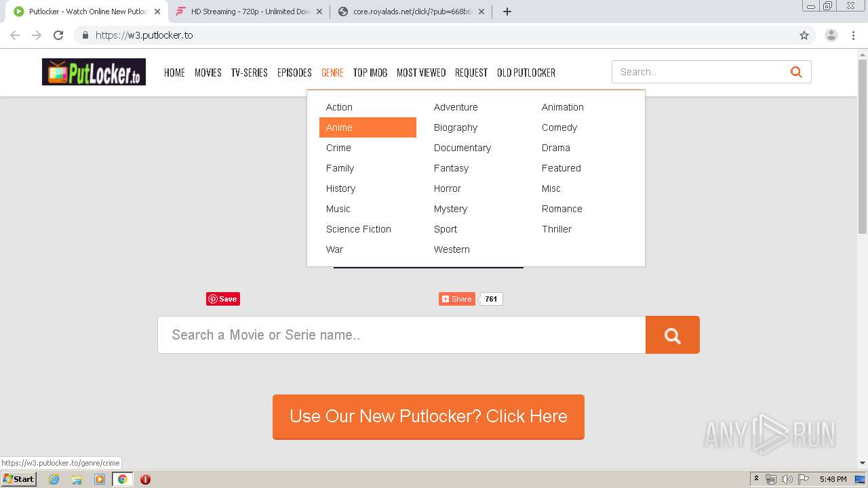Click Use Our New Putlocker button
The image size is (868, 488).
coord(429,417)
